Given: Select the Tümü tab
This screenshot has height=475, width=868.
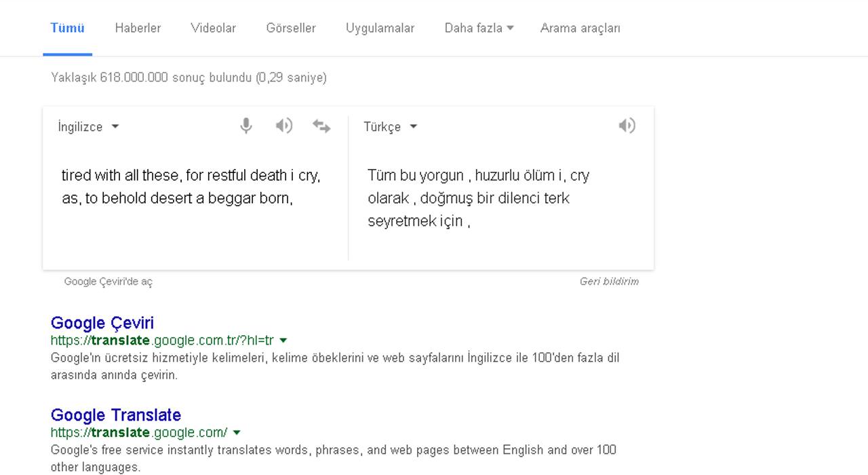Looking at the screenshot, I should coord(67,28).
